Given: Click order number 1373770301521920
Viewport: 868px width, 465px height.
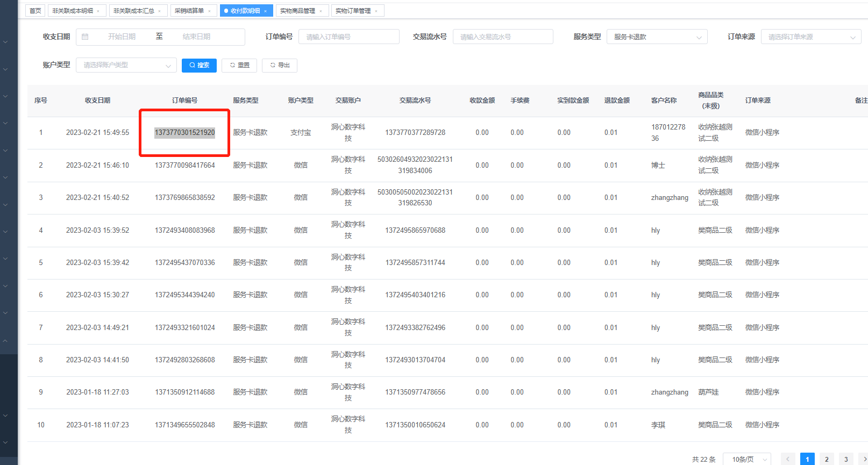Looking at the screenshot, I should pos(185,133).
